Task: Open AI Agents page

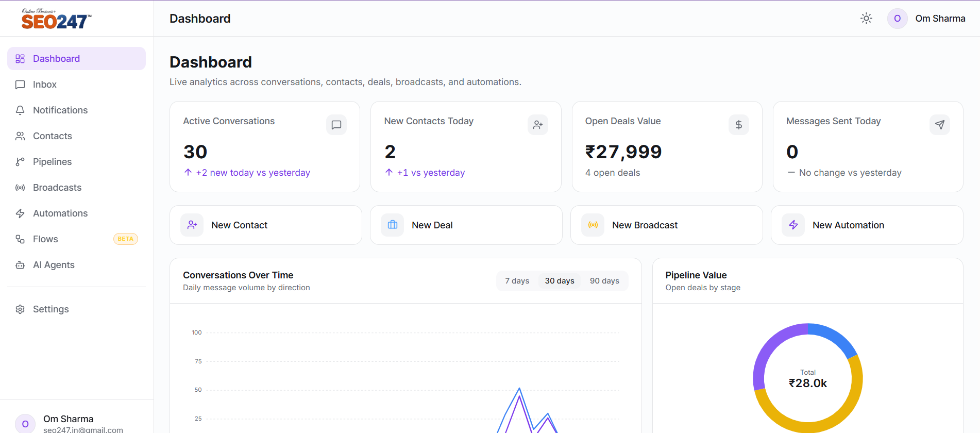Action: [76, 265]
